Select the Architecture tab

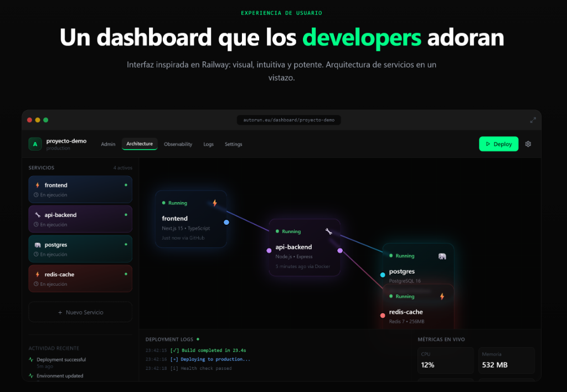pos(140,143)
